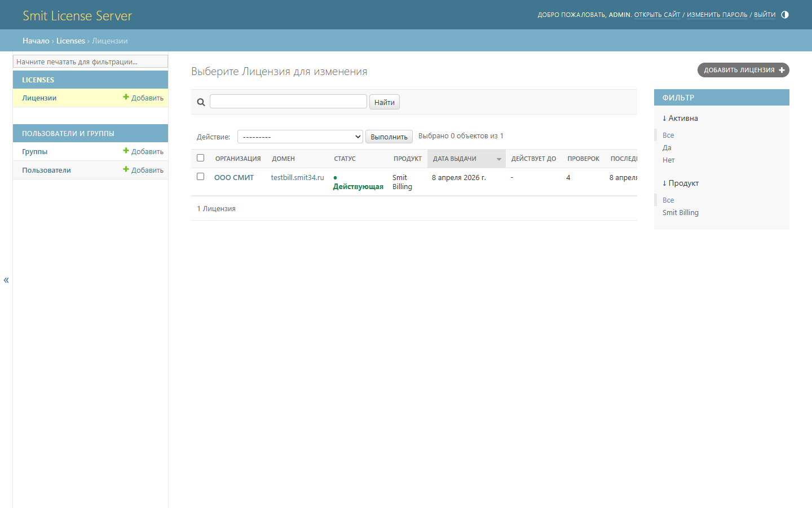Screen dimensions: 812x508
Task: Select Нет under Активна filter
Action: coord(669,160)
